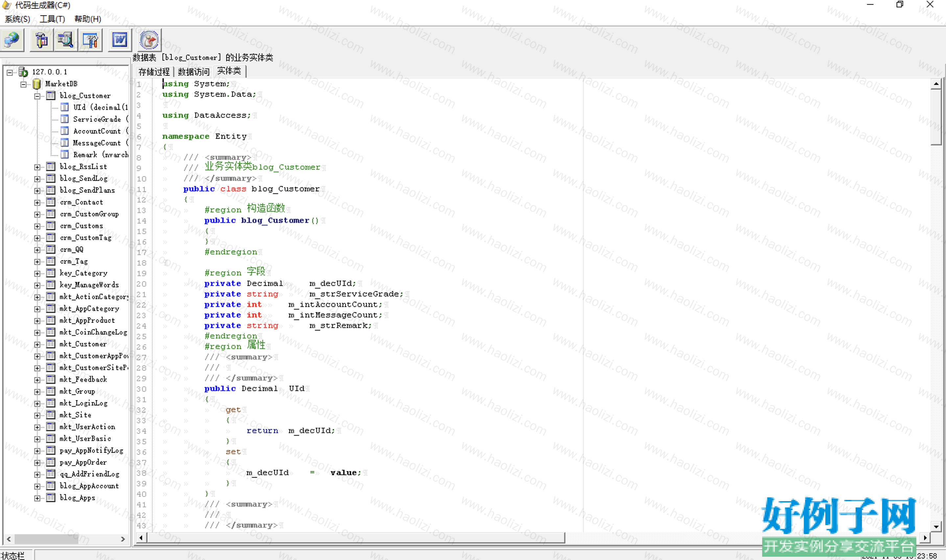The width and height of the screenshot is (946, 560).
Task: Select the crm_CustomTag table name
Action: (86, 237)
